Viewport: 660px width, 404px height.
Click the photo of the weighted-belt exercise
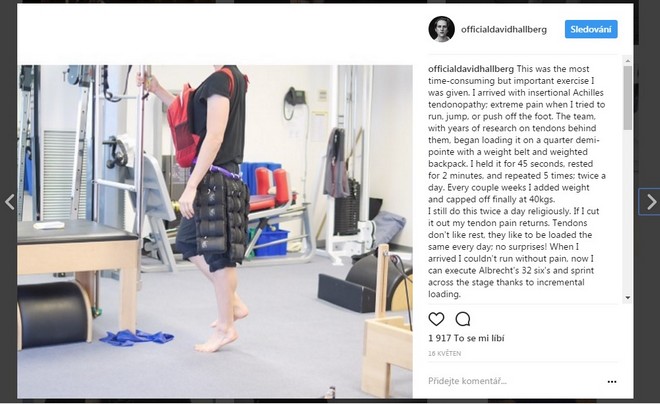215,231
